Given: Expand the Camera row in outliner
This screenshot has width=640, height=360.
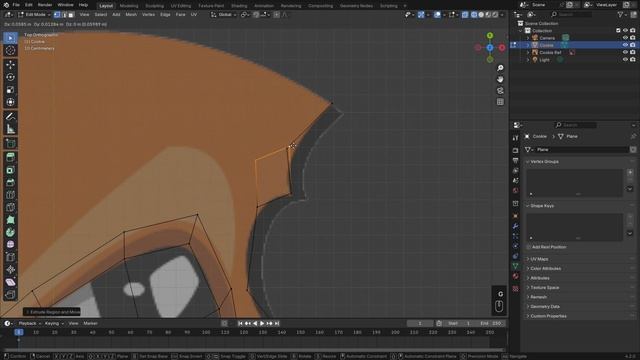Looking at the screenshot, I should 528,38.
